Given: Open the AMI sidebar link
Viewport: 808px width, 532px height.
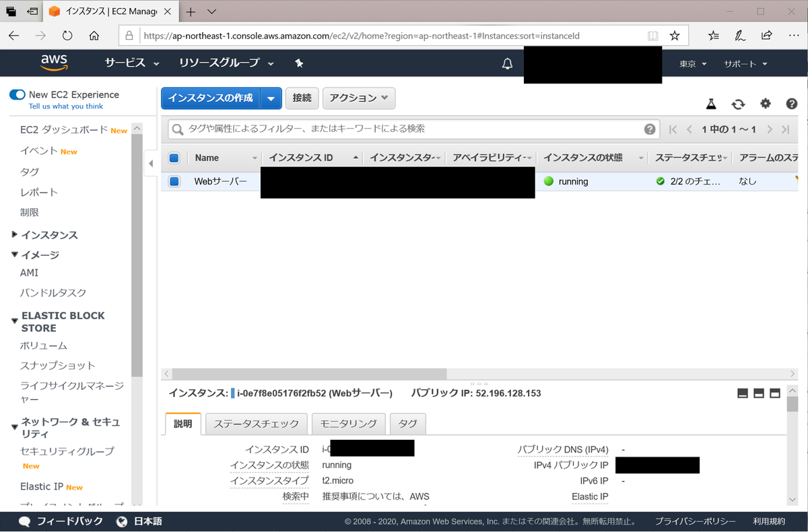Looking at the screenshot, I should pyautogui.click(x=29, y=273).
